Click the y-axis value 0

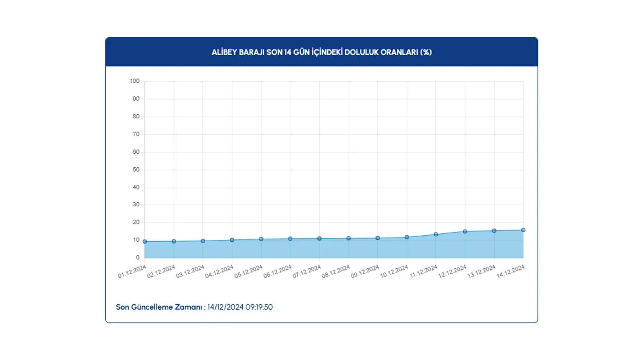pyautogui.click(x=138, y=258)
